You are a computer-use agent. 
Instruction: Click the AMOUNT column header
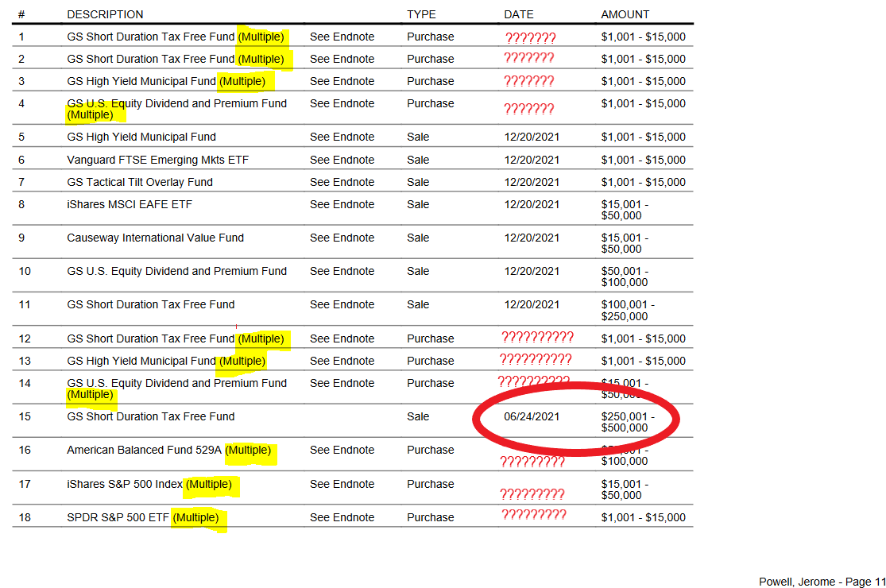click(625, 14)
